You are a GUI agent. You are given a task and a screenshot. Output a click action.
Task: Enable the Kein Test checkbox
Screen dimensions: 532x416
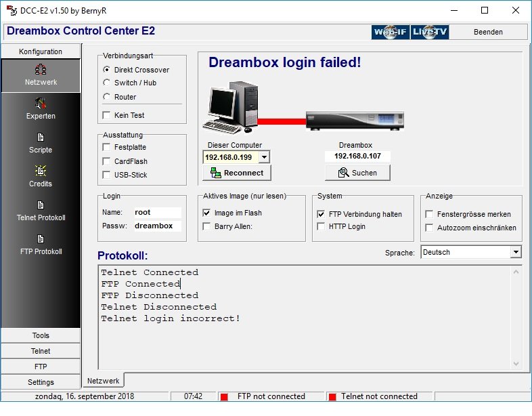pos(106,115)
